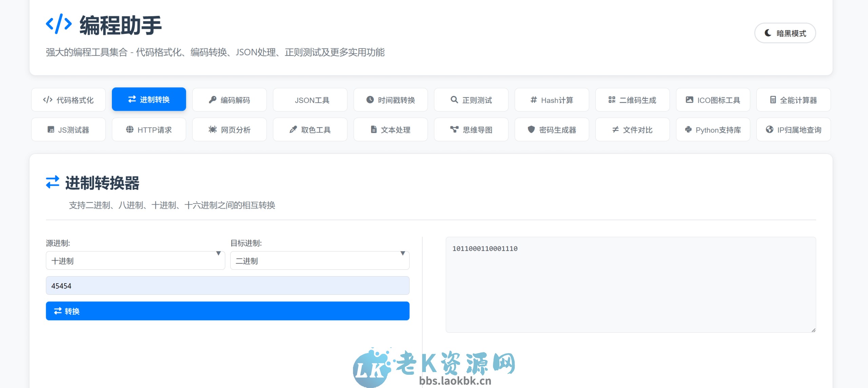Switch to the 文件对比 tab
This screenshot has height=388, width=868.
(x=632, y=129)
